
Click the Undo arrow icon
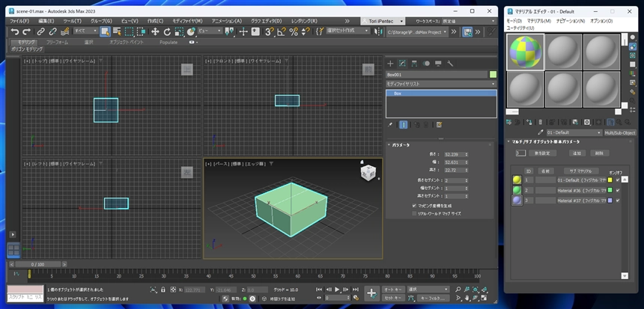tap(15, 31)
